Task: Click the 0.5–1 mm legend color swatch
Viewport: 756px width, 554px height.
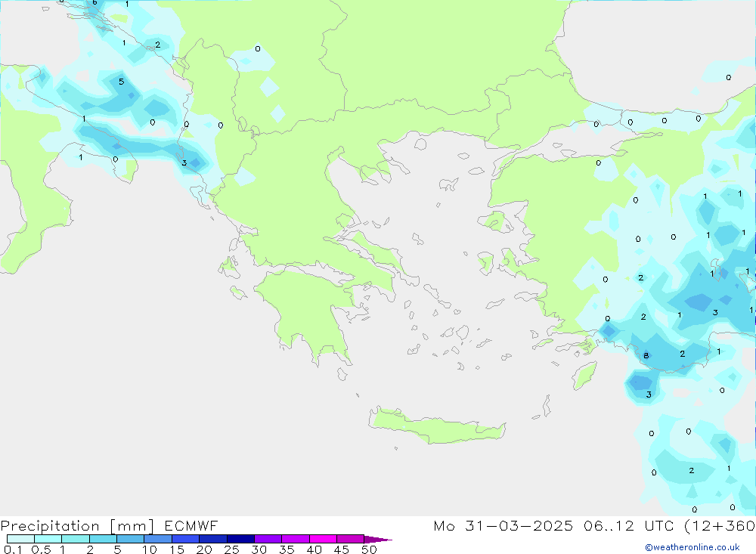Action: (48, 539)
